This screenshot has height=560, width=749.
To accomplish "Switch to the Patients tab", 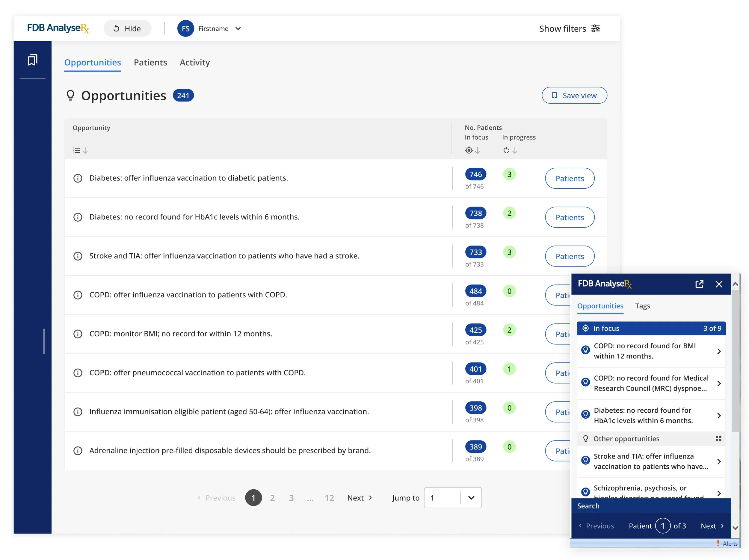I will tap(150, 63).
